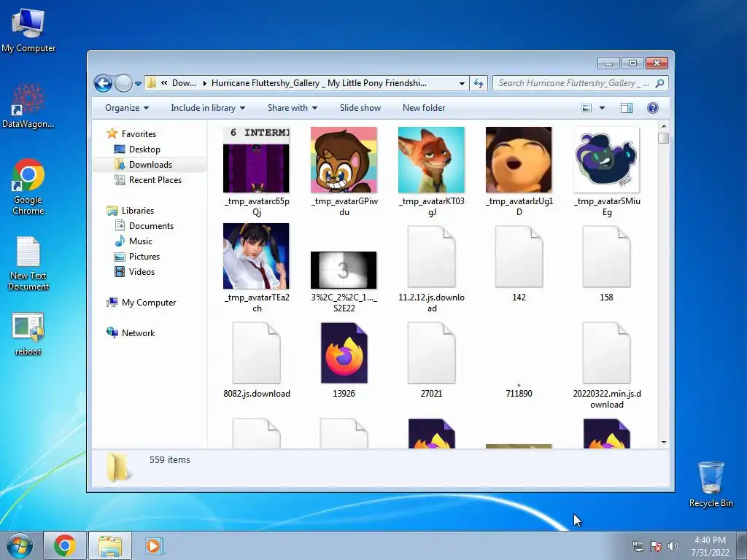Open the Action Center flag icon
747x560 pixels.
coord(656,546)
